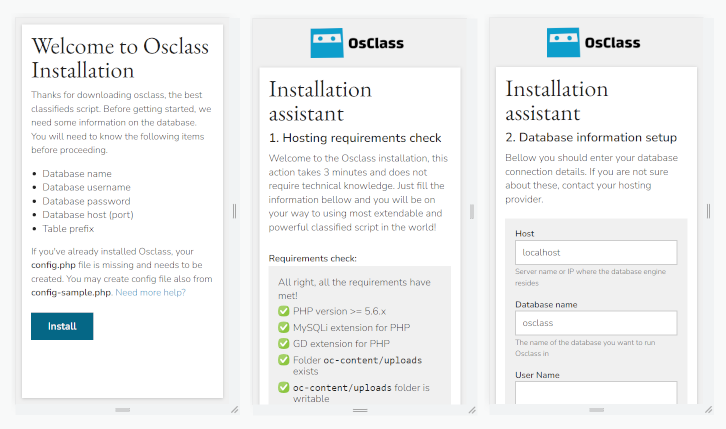The height and width of the screenshot is (429, 726).
Task: Click 'Requirements check:' label
Action: coord(313,258)
